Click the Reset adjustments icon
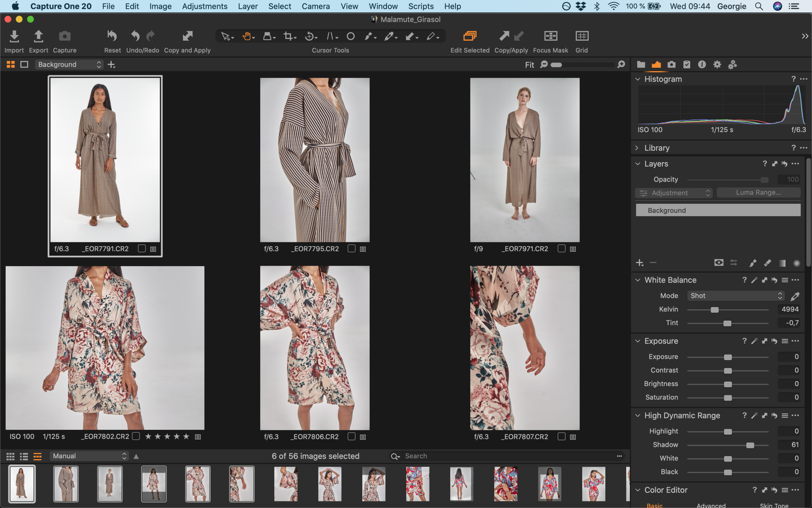 tap(112, 36)
